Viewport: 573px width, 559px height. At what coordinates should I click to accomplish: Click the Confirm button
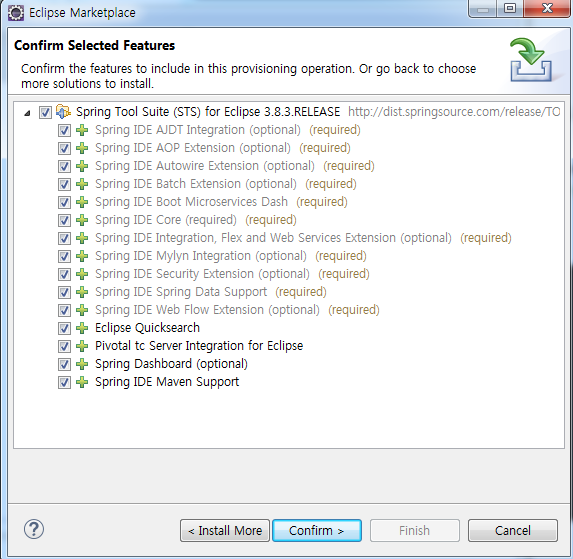click(x=317, y=530)
